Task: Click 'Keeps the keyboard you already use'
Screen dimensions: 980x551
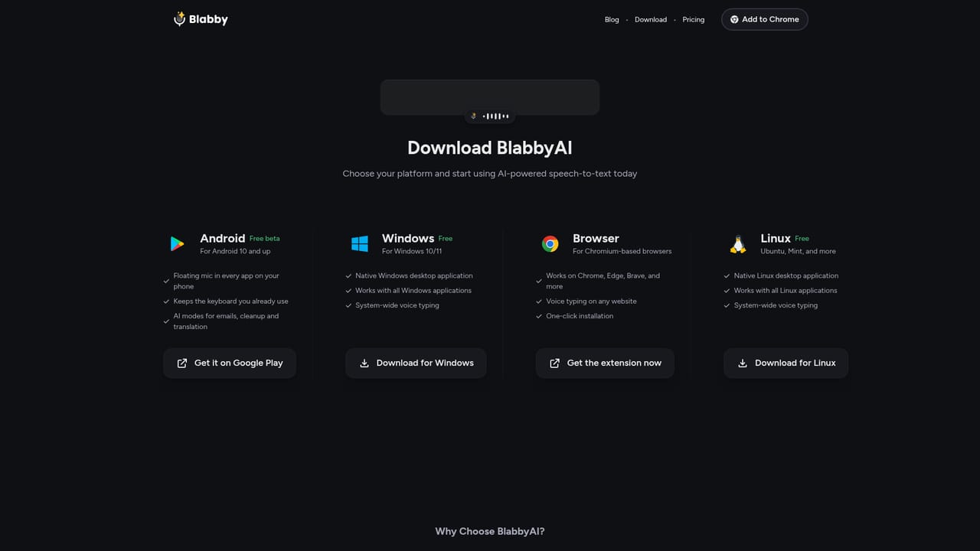Action: click(230, 302)
